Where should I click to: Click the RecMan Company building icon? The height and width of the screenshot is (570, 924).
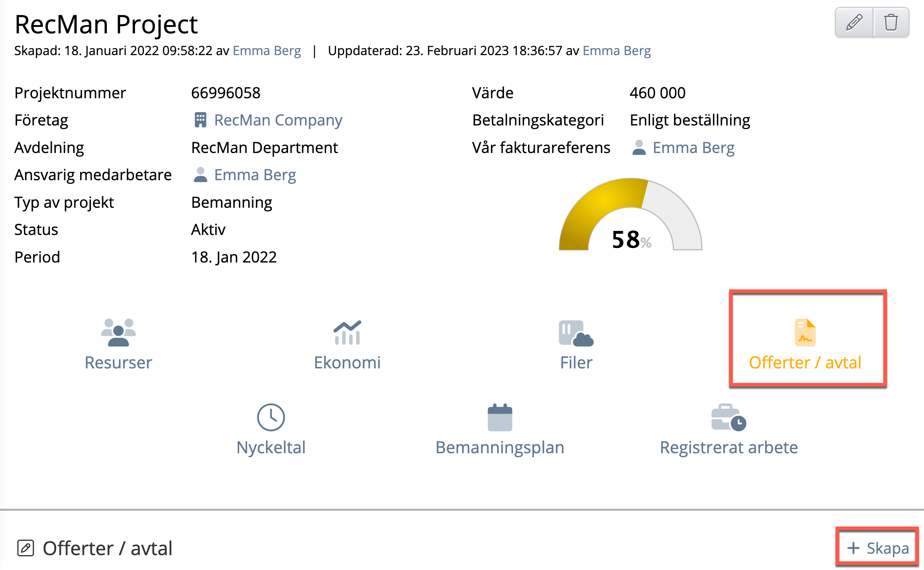click(200, 120)
